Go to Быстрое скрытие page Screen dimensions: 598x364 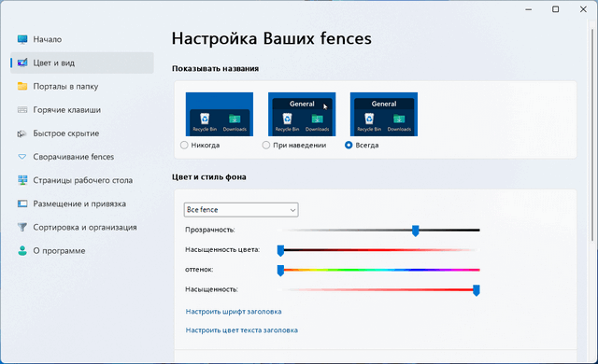(82, 133)
